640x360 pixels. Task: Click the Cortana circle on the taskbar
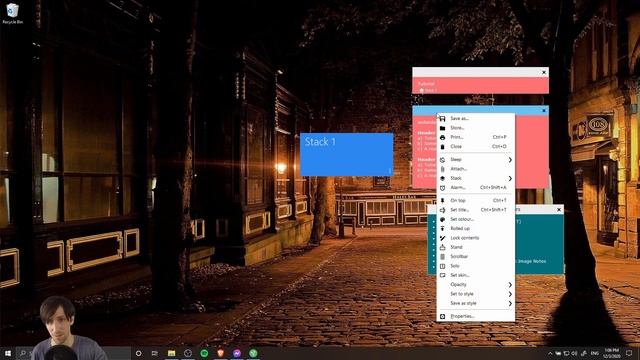point(138,353)
